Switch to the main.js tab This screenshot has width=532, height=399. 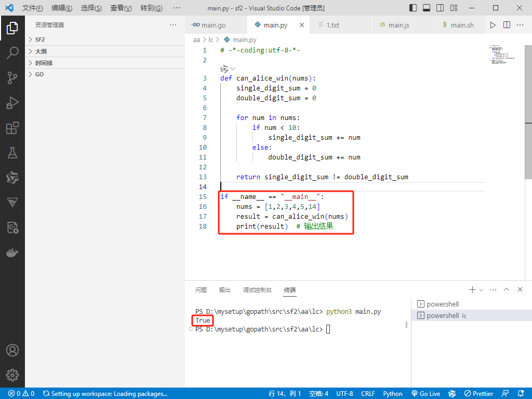click(403, 25)
